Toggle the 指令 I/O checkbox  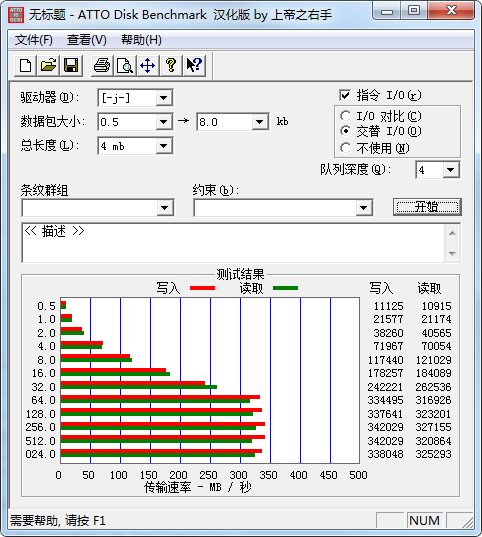coord(345,95)
